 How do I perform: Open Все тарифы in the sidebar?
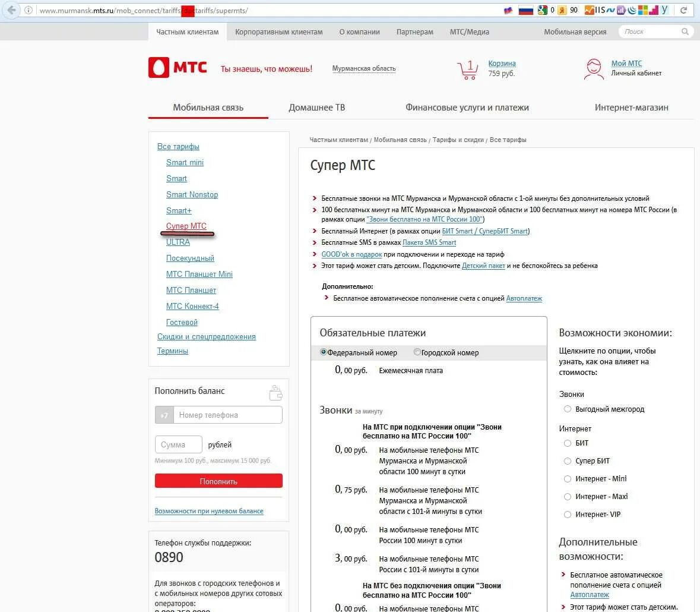coord(178,147)
